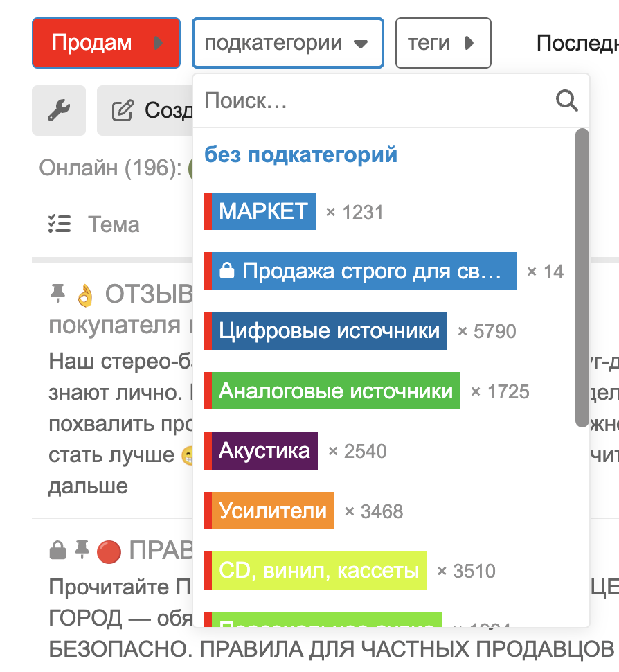The width and height of the screenshot is (619, 672).
Task: Expand the теги filter dropdown
Action: [442, 43]
